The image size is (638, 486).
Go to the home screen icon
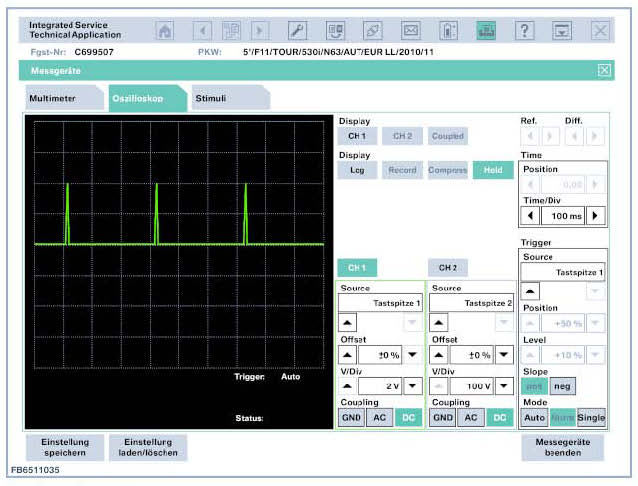(164, 31)
